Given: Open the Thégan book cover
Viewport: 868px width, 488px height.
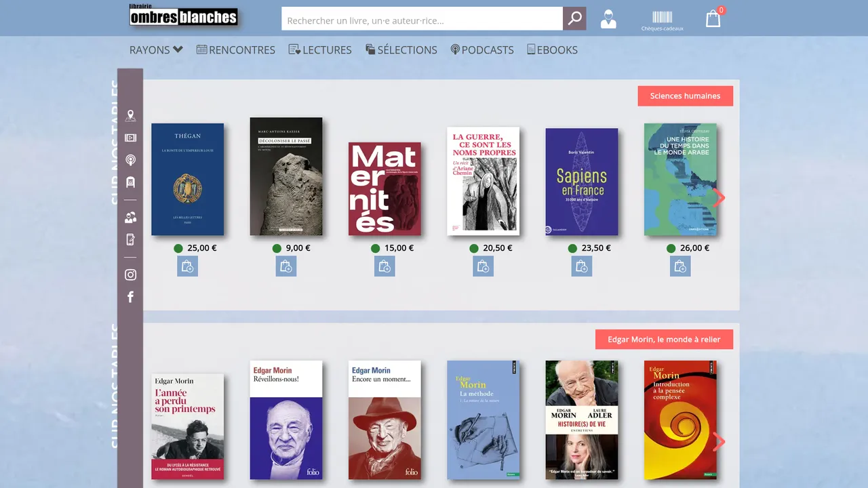Looking at the screenshot, I should click(187, 180).
